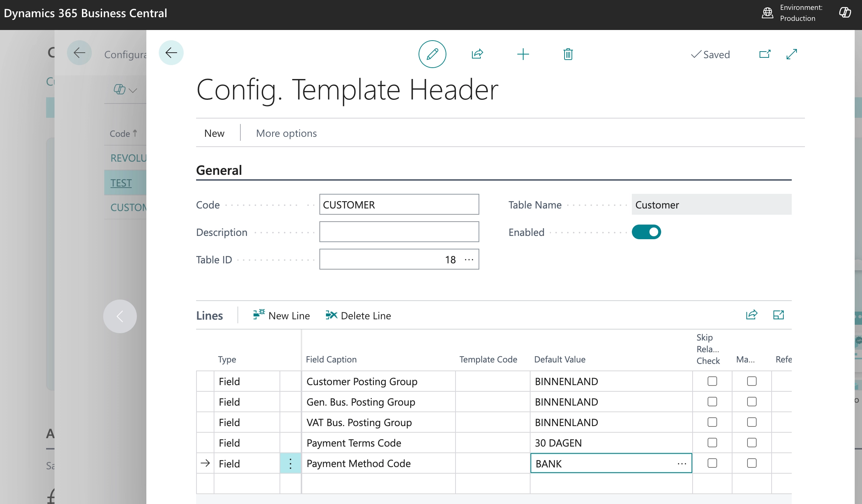Click the Copilot icon in top bar
The height and width of the screenshot is (504, 862).
845,13
